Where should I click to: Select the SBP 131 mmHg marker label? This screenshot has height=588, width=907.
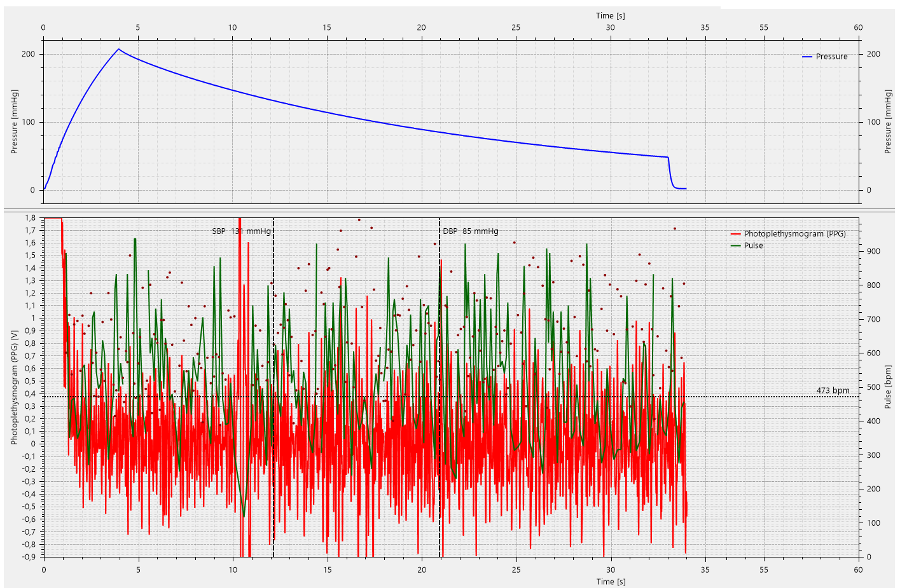coord(240,231)
